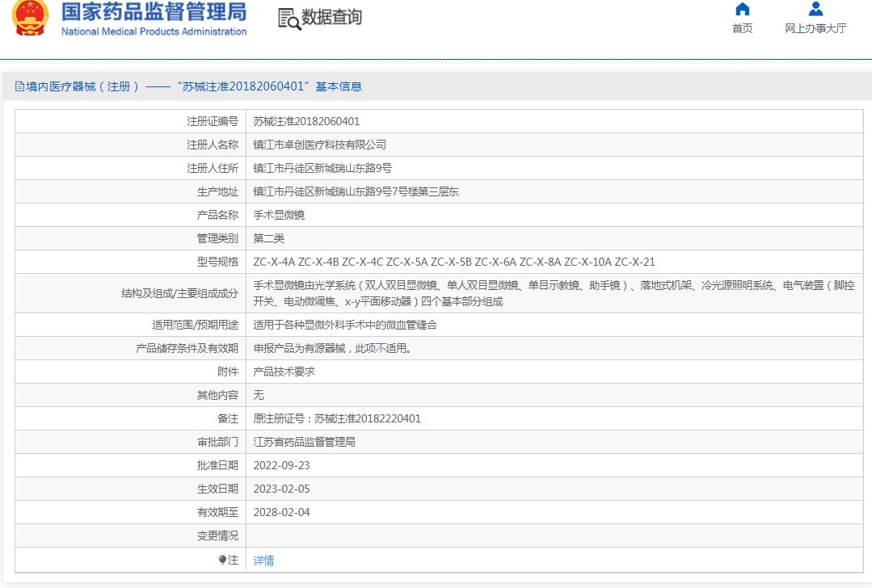Click the 产品名称 label
The width and height of the screenshot is (872, 588).
click(217, 215)
